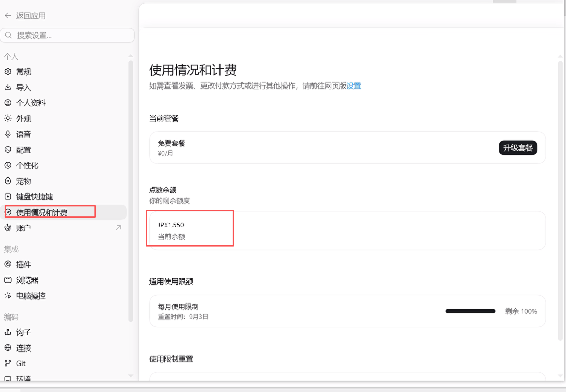Open the 配置 section

pyautogui.click(x=64, y=150)
